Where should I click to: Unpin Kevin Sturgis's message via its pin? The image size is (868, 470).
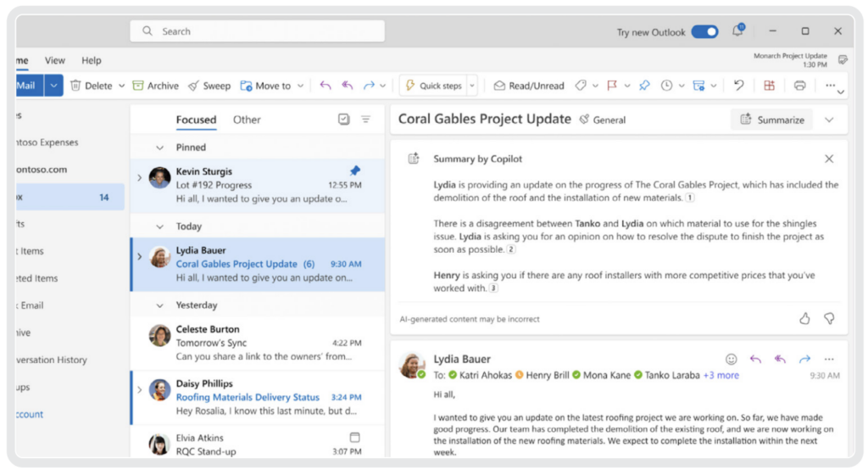pos(355,171)
